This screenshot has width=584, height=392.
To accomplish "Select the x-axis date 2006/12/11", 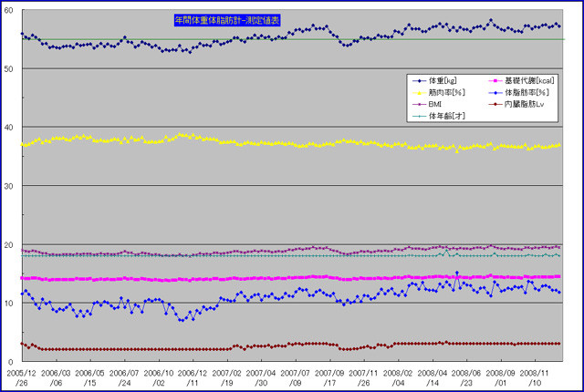I will tap(193, 377).
